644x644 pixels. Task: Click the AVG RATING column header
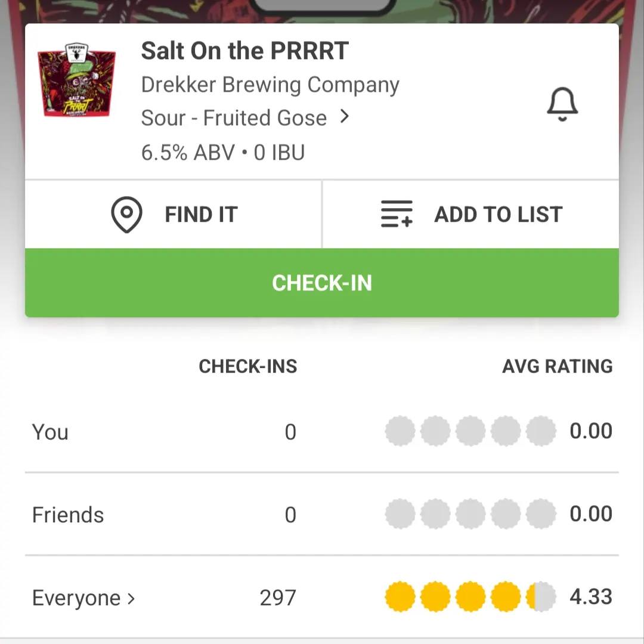[557, 366]
